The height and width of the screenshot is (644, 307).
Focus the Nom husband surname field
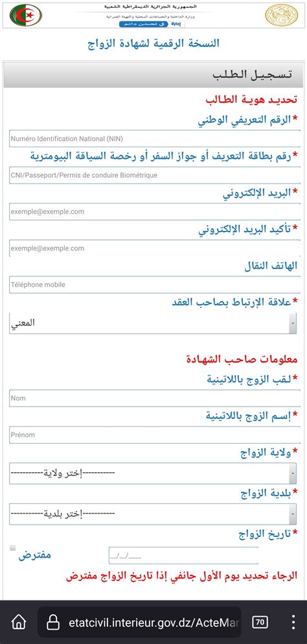154,398
